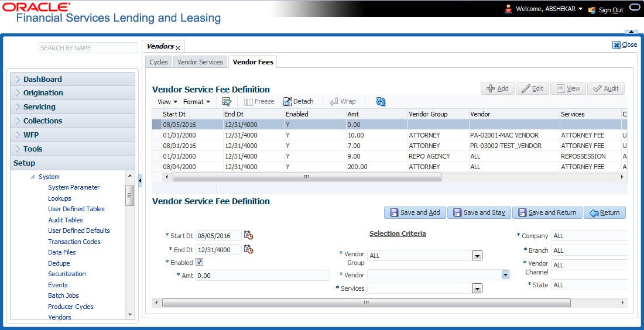
Task: Open Lookups in the Setup tree
Action: (x=60, y=198)
